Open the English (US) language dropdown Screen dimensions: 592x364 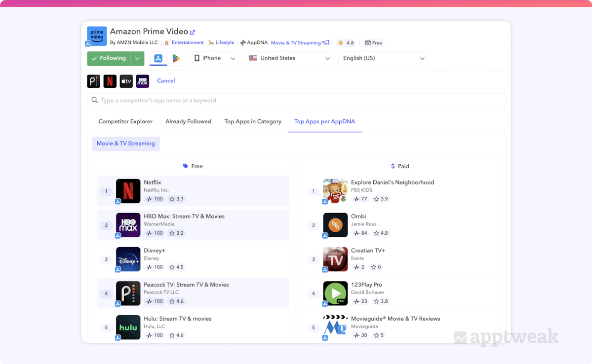pyautogui.click(x=383, y=58)
